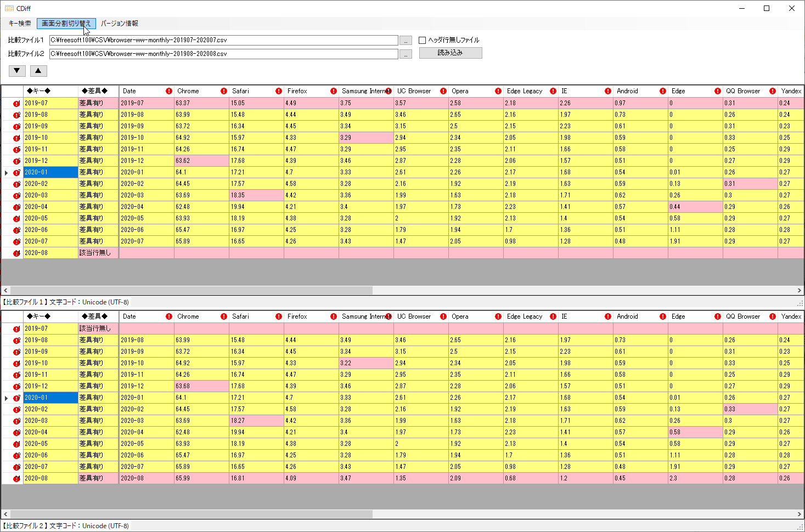Click the red error icon in bottom grid Android header
The height and width of the screenshot is (532, 805).
pos(663,316)
